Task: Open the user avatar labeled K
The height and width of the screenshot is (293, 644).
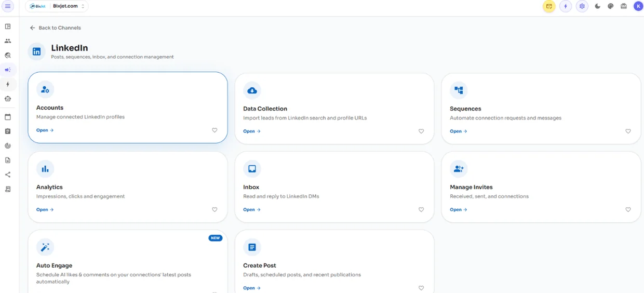Action: [638, 6]
